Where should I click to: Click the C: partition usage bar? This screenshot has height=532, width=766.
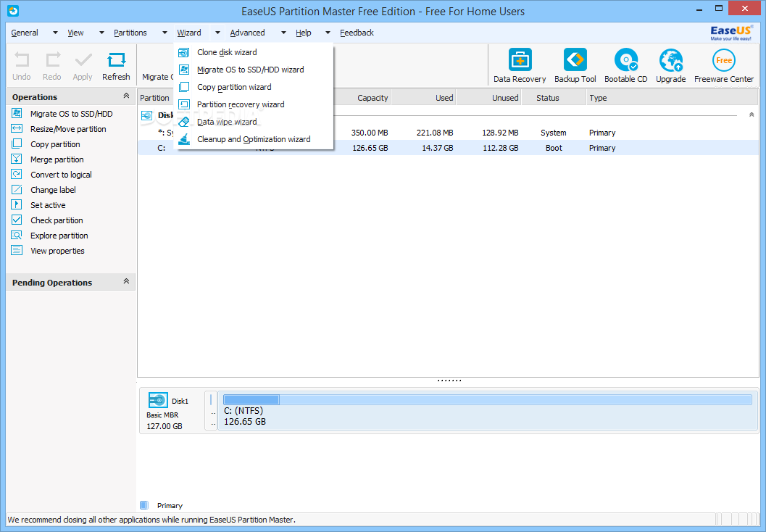click(x=487, y=399)
